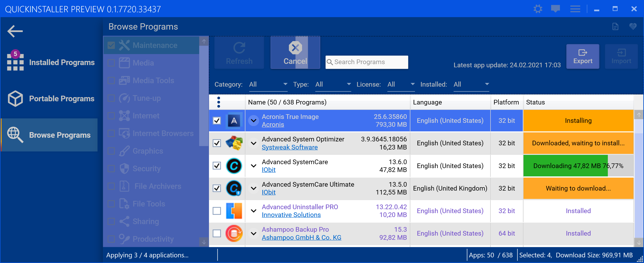The image size is (644, 263).
Task: Click the Waiting to download status cell
Action: [578, 188]
